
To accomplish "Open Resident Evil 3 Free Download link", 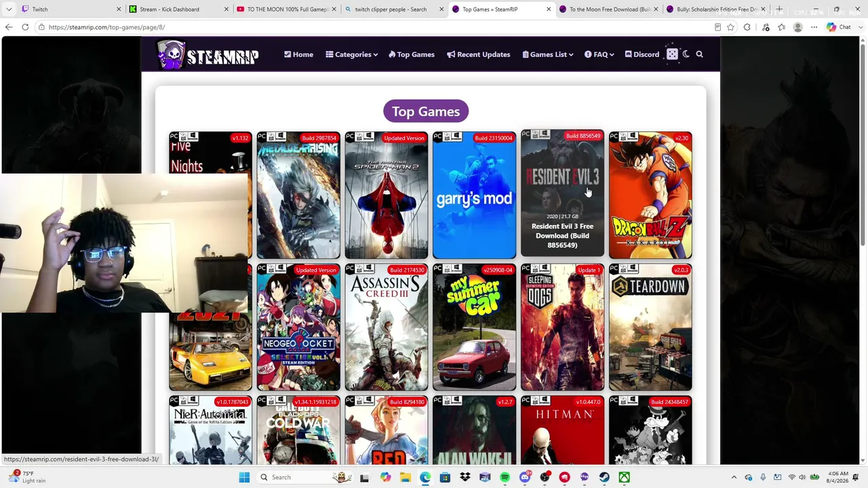I will tap(562, 235).
